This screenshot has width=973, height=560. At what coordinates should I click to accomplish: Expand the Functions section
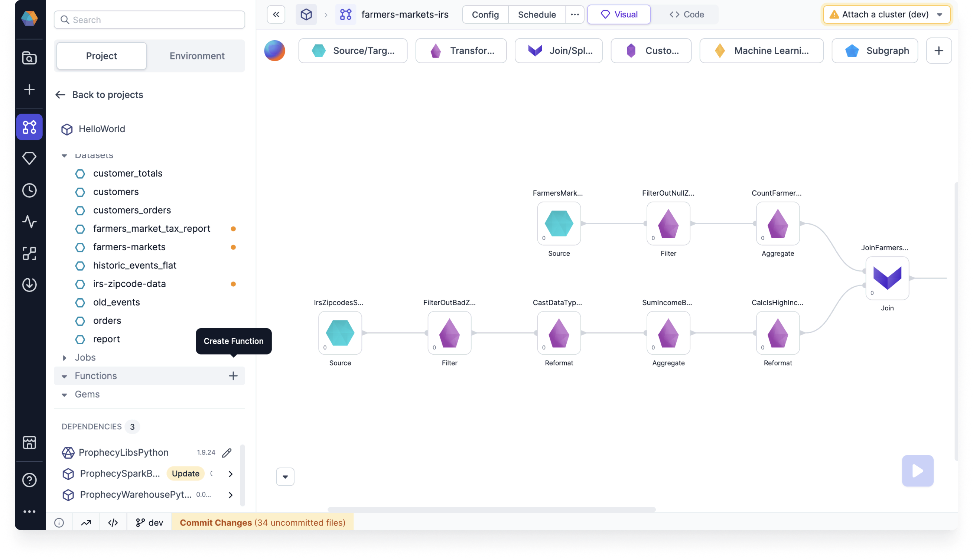(64, 375)
